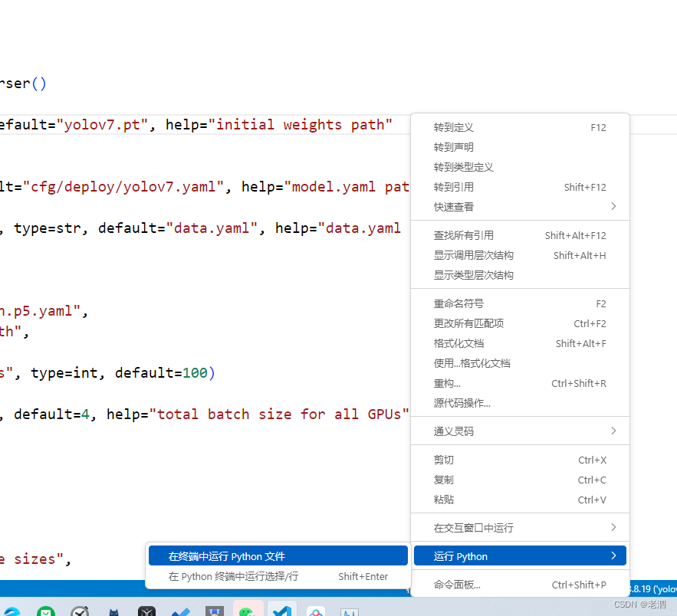Click the green app icon on the taskbar
The width and height of the screenshot is (677, 616).
46,611
